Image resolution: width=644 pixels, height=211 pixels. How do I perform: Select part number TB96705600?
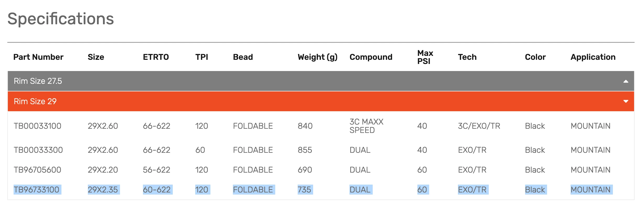38,170
